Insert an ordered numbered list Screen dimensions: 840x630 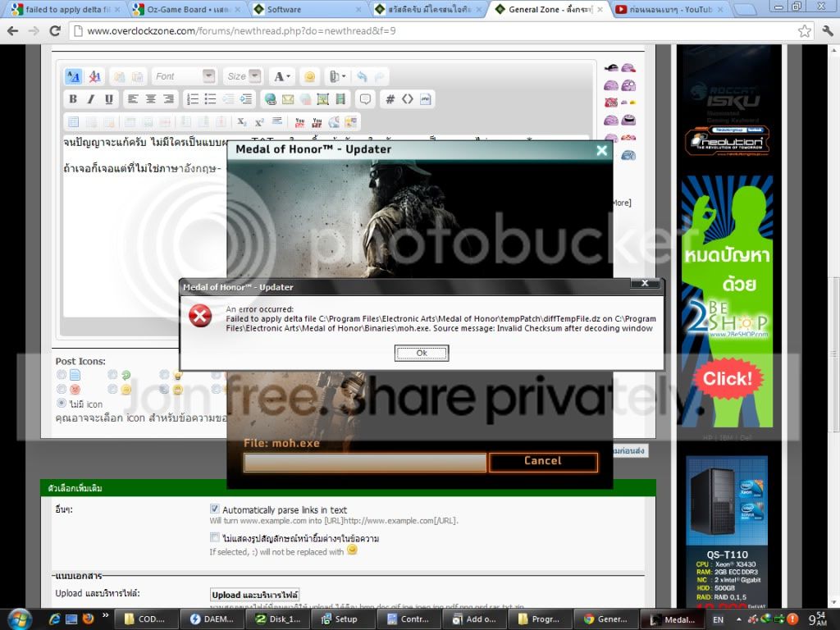point(193,99)
